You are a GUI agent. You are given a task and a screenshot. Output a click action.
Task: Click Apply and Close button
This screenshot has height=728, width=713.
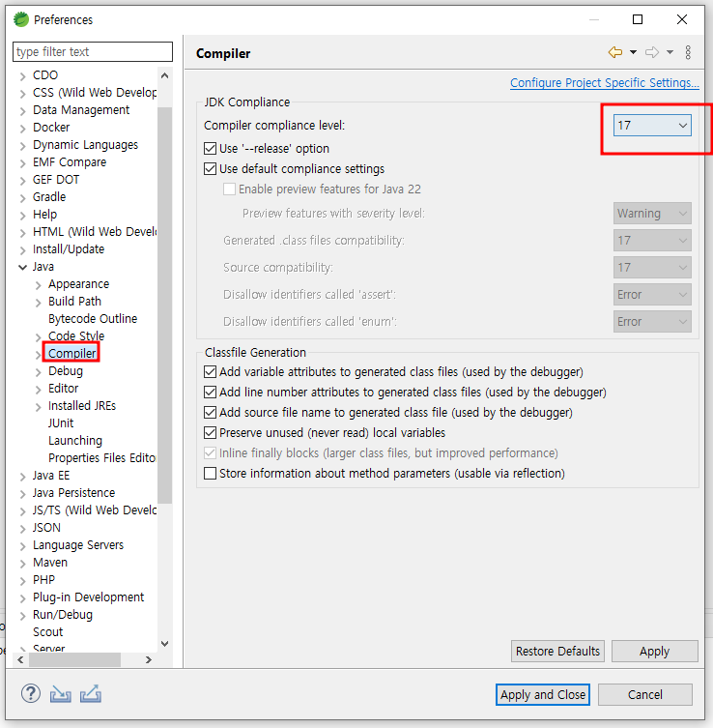point(543,694)
